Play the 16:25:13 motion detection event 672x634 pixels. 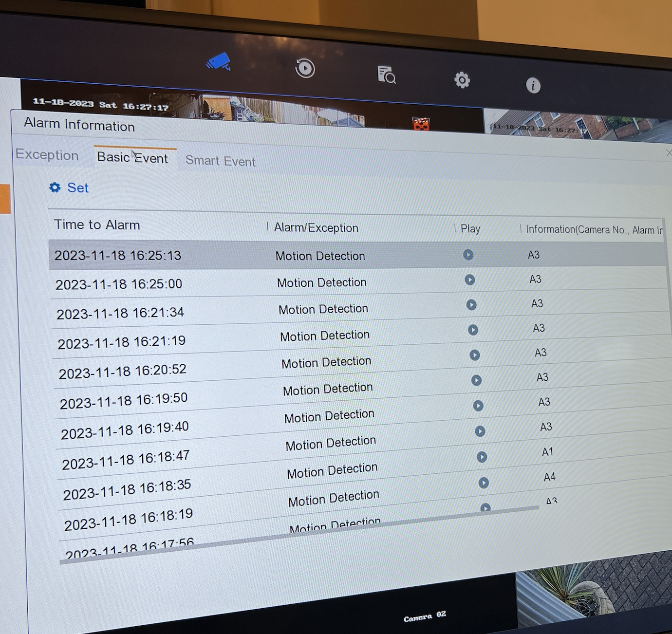468,255
